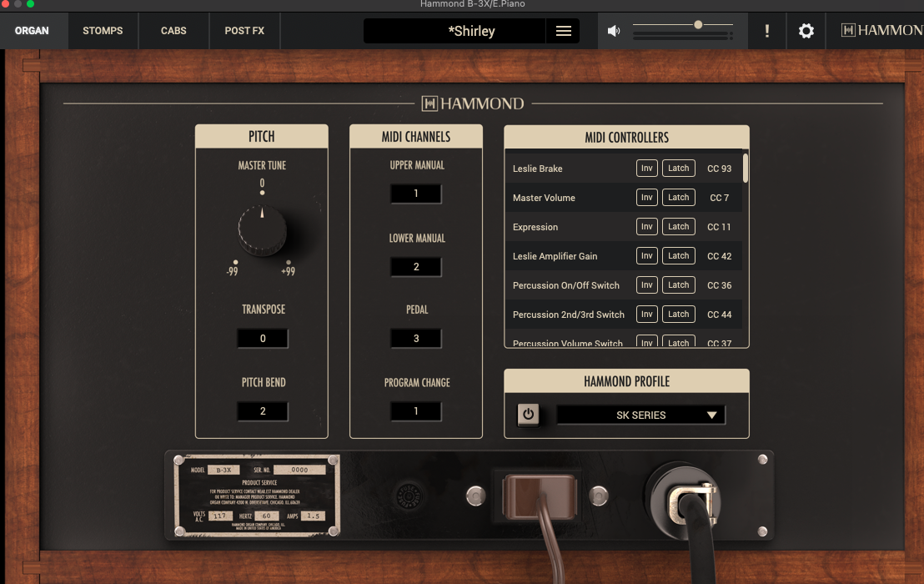Click the Hammond logo in top bar
Image resolution: width=924 pixels, height=584 pixels.
pos(880,31)
